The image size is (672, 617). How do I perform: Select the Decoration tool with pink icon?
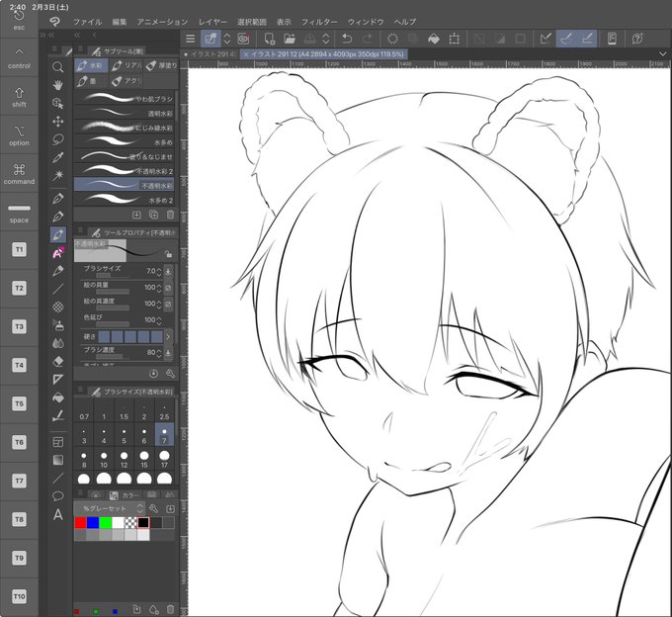(x=58, y=252)
